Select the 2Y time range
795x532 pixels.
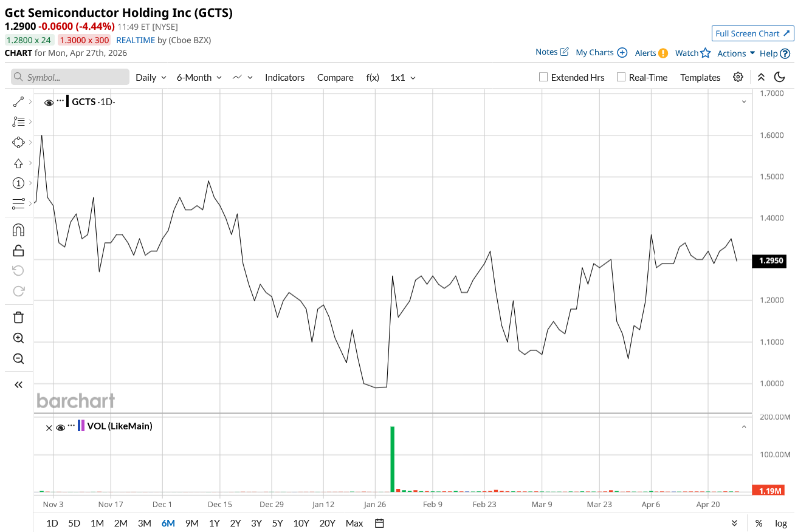coord(235,523)
